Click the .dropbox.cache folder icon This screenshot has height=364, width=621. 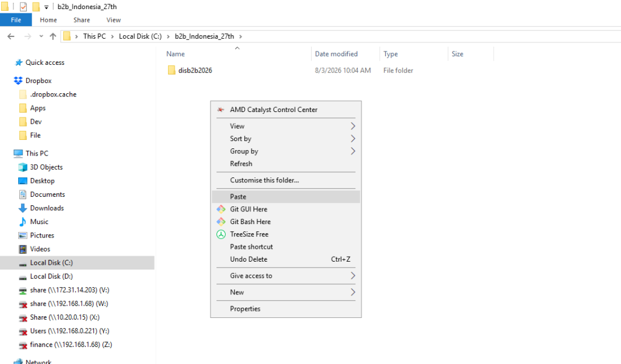23,94
